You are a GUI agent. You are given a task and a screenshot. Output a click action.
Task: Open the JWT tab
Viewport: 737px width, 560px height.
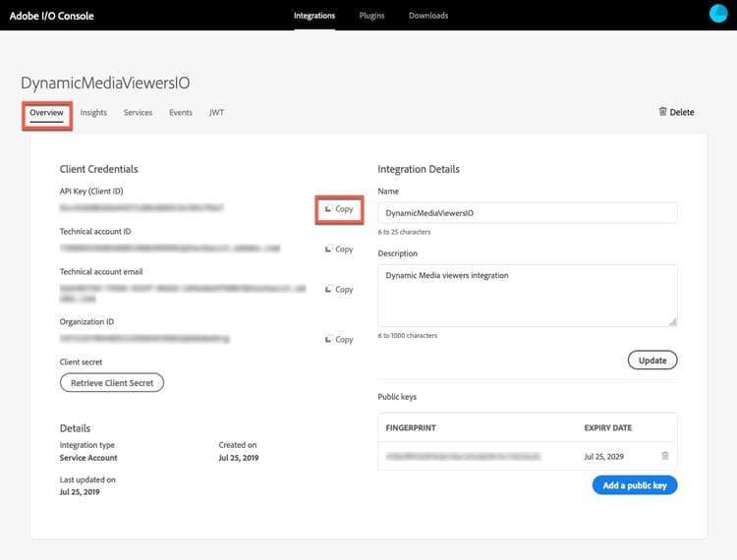pos(216,113)
